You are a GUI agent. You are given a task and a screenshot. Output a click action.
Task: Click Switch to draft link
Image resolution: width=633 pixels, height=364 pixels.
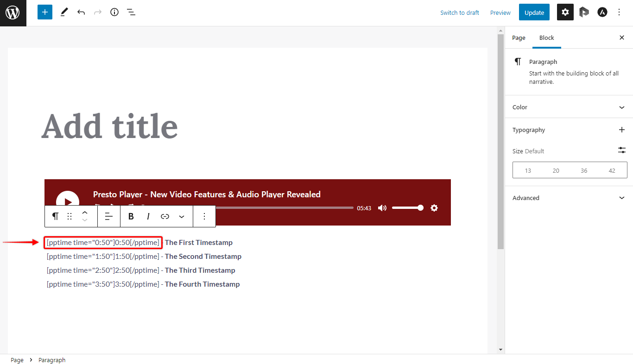tap(460, 13)
